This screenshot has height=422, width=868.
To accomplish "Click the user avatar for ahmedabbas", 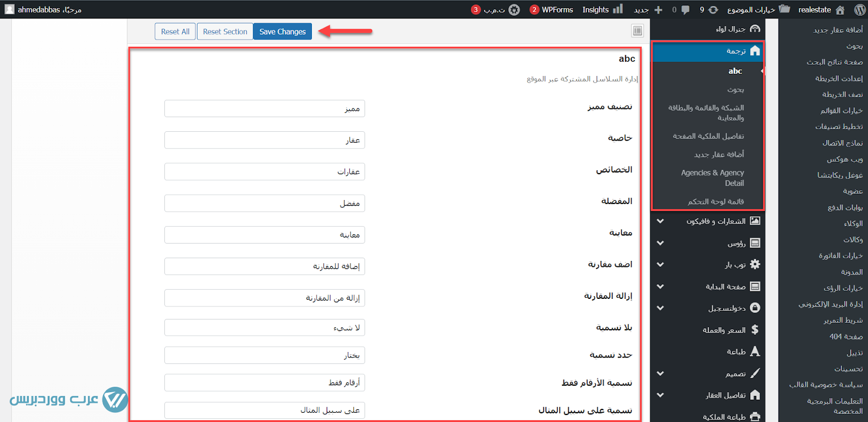I will [x=9, y=10].
